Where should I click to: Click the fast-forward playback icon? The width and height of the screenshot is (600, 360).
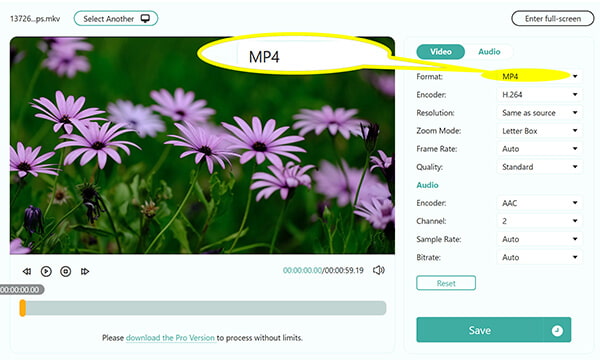[85, 271]
